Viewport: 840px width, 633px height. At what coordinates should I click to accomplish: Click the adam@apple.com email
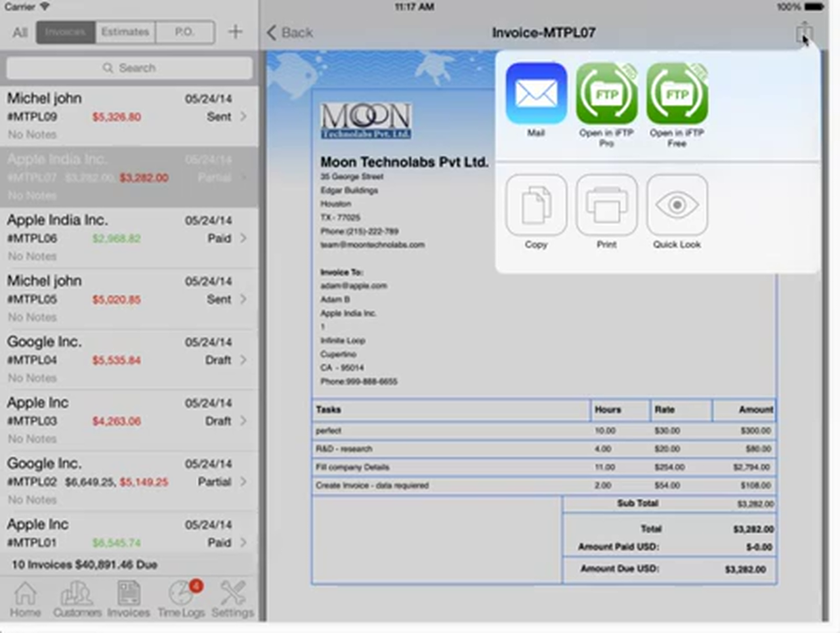pyautogui.click(x=353, y=286)
